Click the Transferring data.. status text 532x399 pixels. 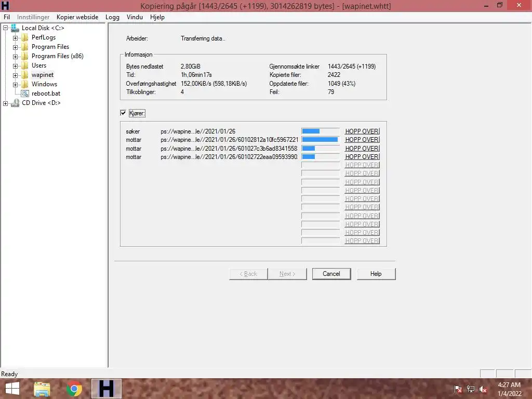click(203, 38)
